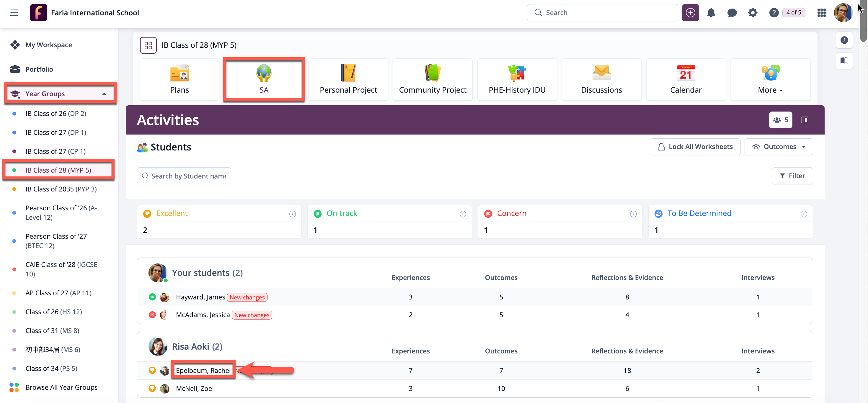Collapse the Year Groups section

[x=104, y=94]
